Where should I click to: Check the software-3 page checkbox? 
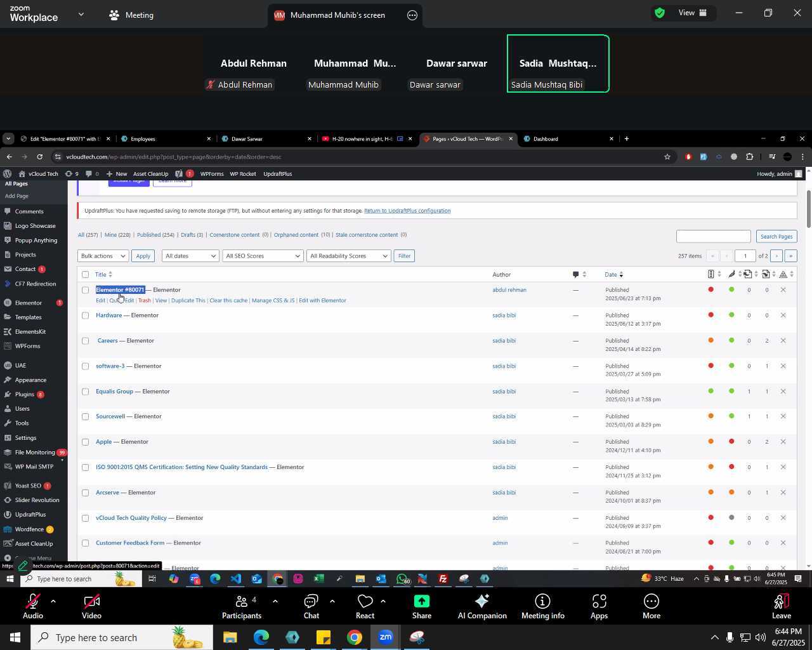[86, 366]
